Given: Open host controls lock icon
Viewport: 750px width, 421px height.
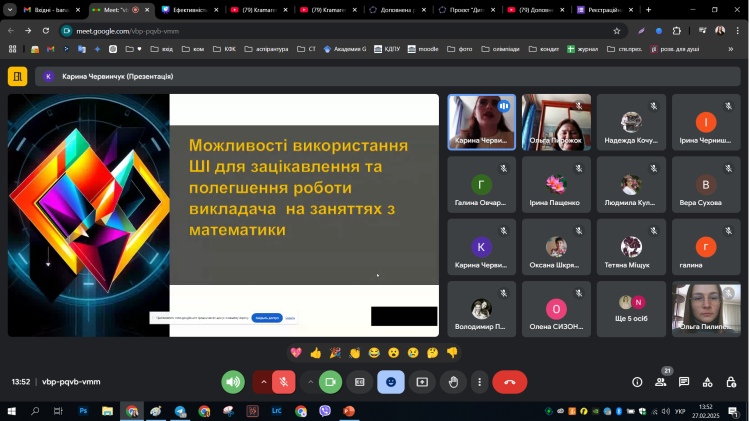Looking at the screenshot, I should [732, 381].
